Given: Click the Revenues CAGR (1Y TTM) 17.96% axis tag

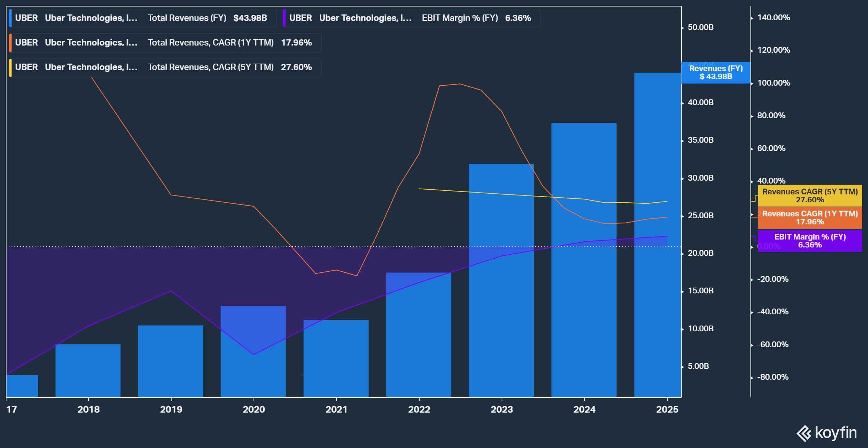Looking at the screenshot, I should click(x=810, y=218).
